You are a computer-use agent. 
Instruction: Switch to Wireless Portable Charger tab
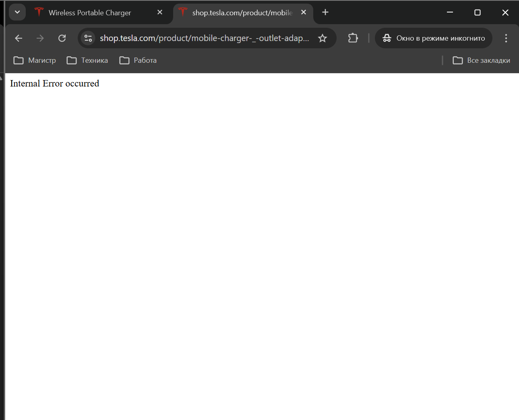90,13
